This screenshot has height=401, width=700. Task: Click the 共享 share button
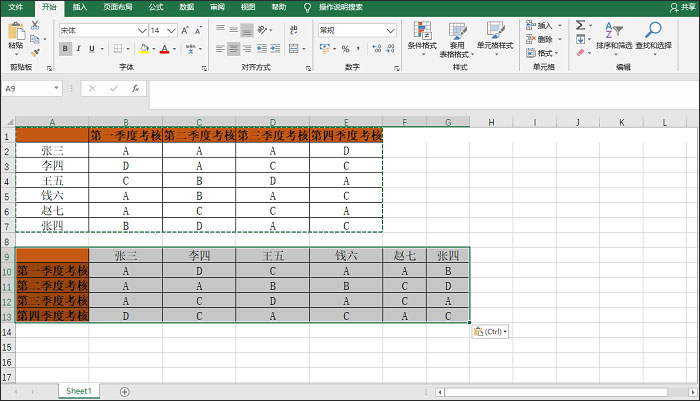(x=683, y=7)
